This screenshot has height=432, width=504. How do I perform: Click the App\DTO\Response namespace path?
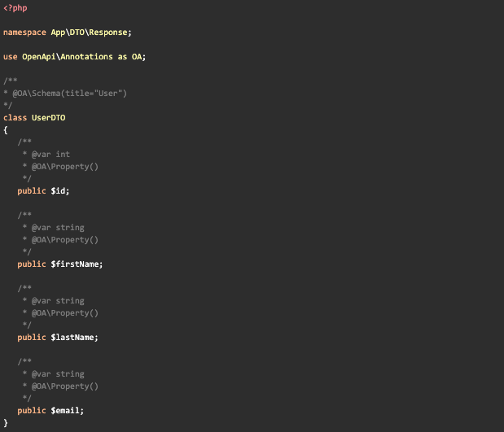90,32
